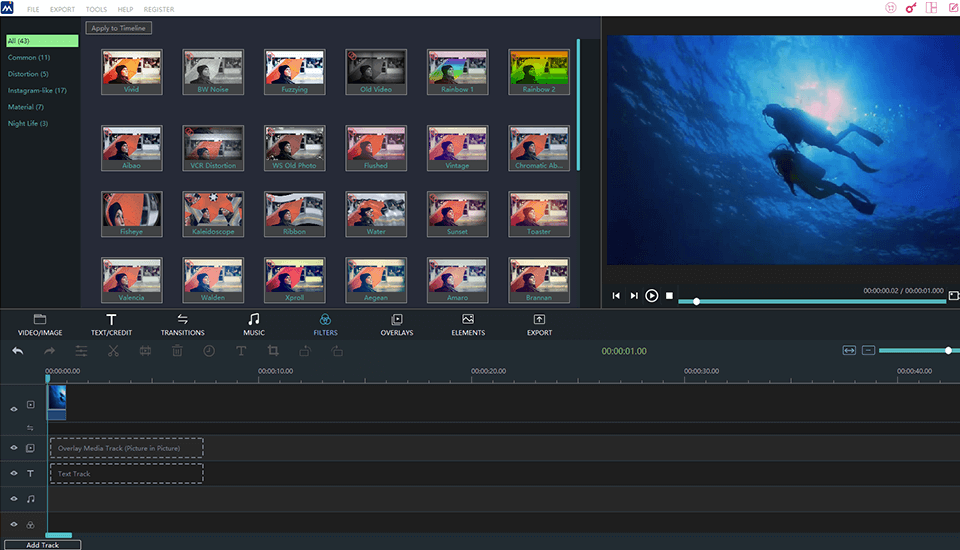Image resolution: width=960 pixels, height=550 pixels.
Task: Switch to the TRANSITIONS tab
Action: pyautogui.click(x=182, y=325)
